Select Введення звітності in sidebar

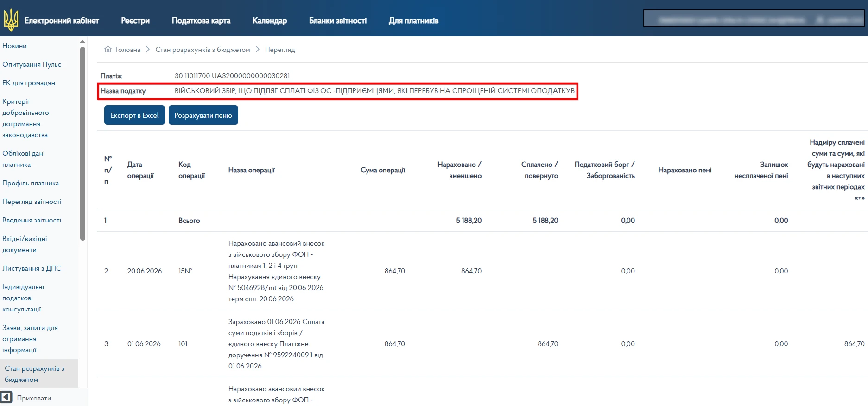32,220
